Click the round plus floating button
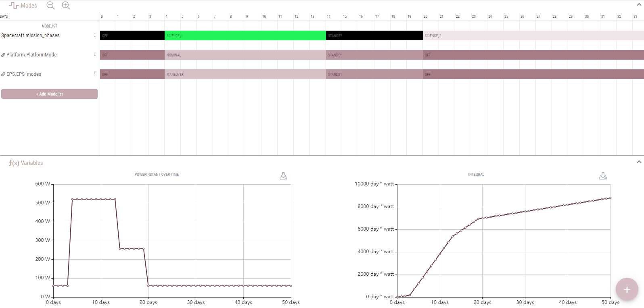Viewport: 644px width, 308px height. pos(627,289)
